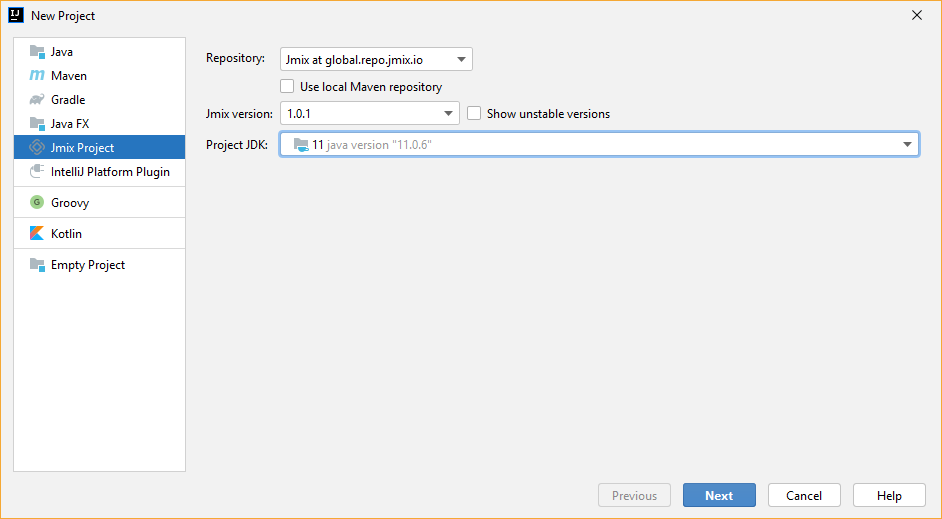Click the JDK folder icon in Project JDK field
The height and width of the screenshot is (519, 942).
[301, 145]
